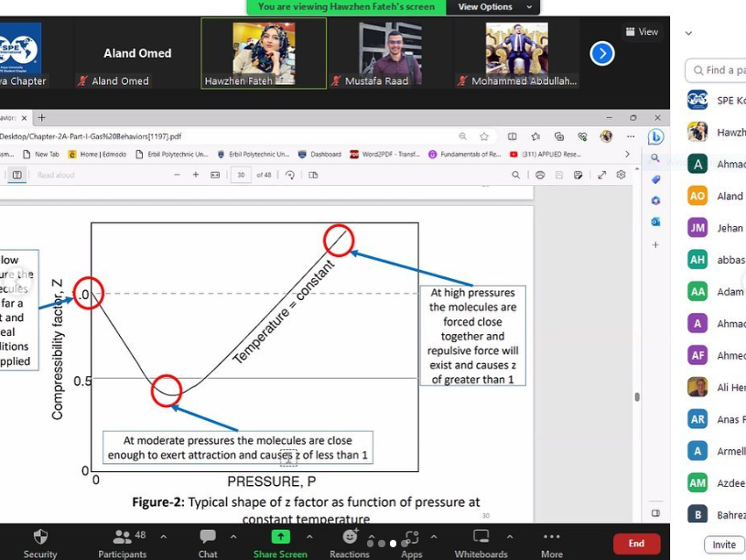Open a new browser tab

click(42, 117)
